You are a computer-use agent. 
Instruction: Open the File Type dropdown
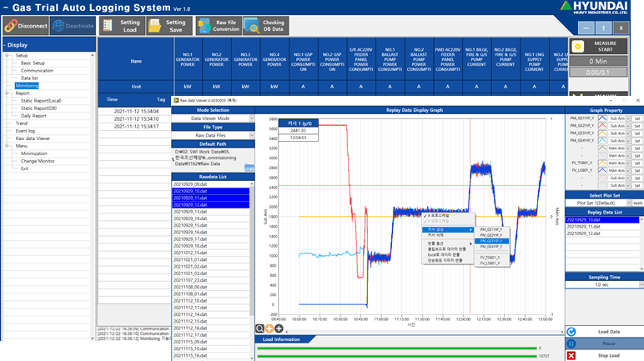[251, 134]
